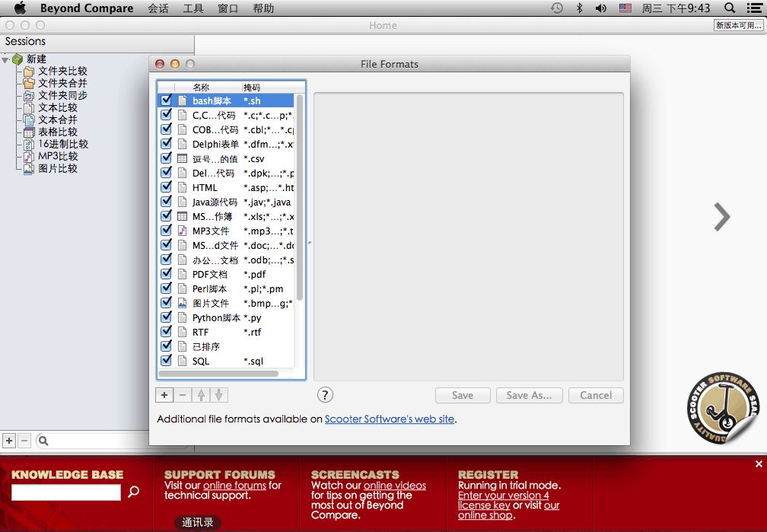The image size is (767, 532).
Task: Click the 新版本可用 button
Action: point(739,25)
